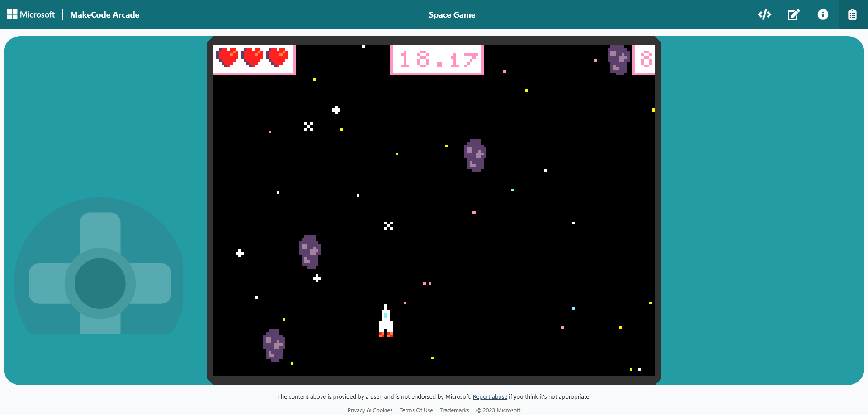This screenshot has height=415, width=868.
Task: Click the Space Game title
Action: [x=452, y=15]
